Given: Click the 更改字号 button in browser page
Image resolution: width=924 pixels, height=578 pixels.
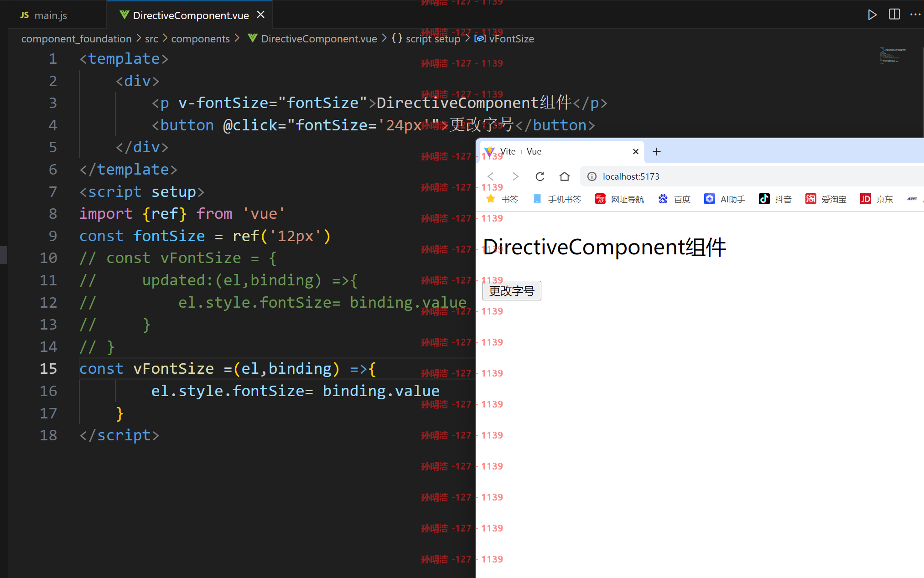Looking at the screenshot, I should 512,291.
